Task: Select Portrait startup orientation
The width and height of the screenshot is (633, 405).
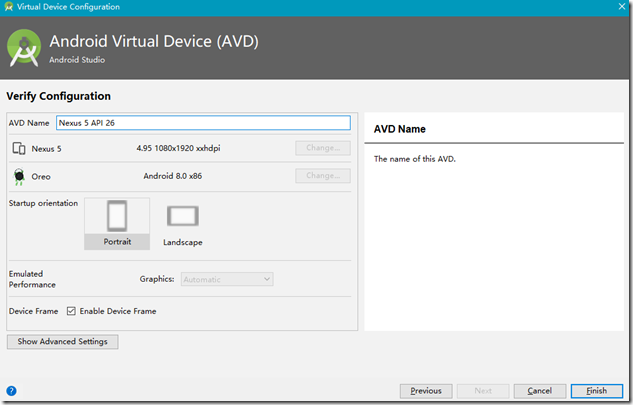Action: [117, 223]
